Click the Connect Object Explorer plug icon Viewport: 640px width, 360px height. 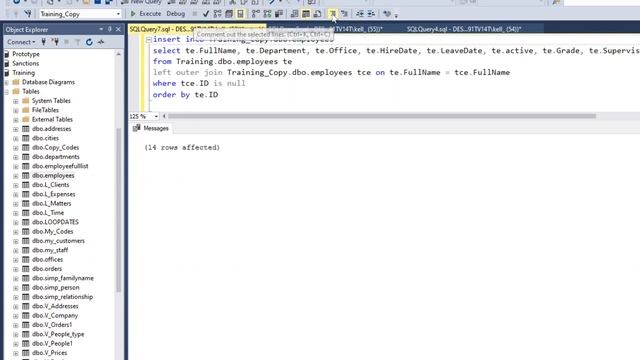(44, 42)
